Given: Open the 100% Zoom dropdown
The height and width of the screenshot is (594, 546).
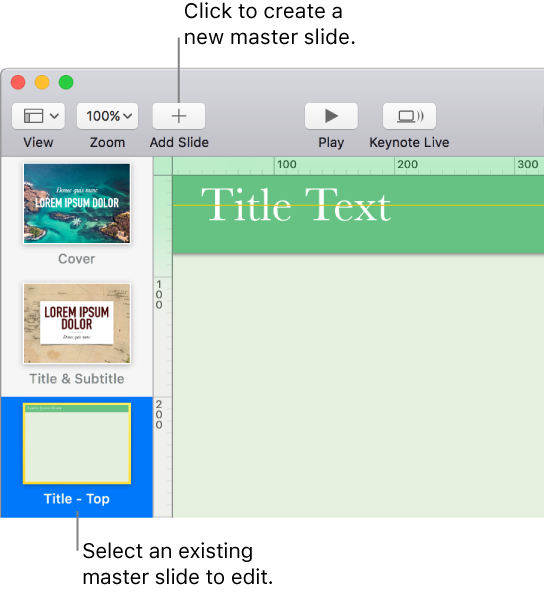Looking at the screenshot, I should coord(108,116).
